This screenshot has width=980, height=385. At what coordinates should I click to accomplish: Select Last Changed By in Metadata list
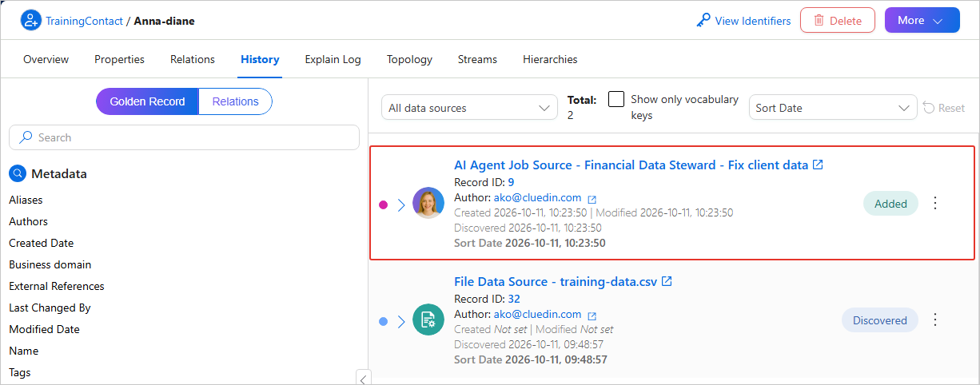(x=50, y=308)
